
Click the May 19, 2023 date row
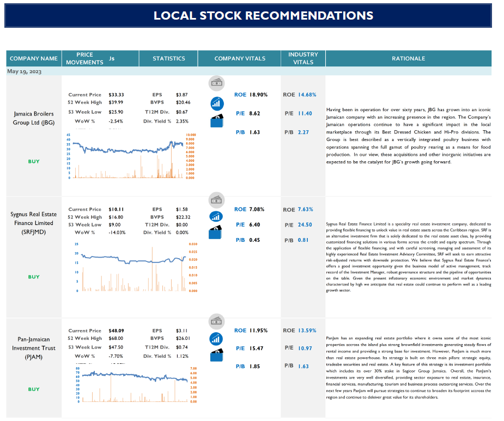[x=249, y=71]
